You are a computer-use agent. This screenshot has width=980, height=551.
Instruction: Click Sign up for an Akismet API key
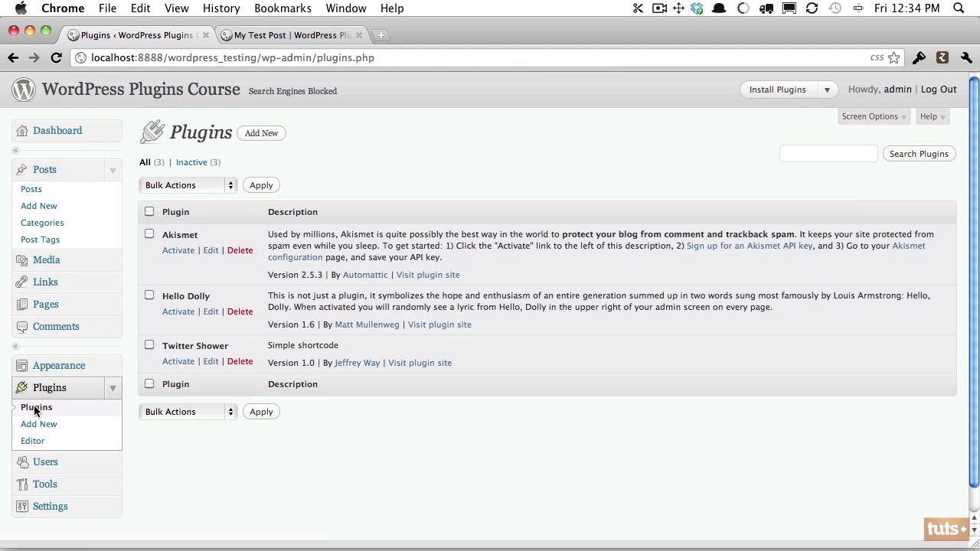click(750, 246)
